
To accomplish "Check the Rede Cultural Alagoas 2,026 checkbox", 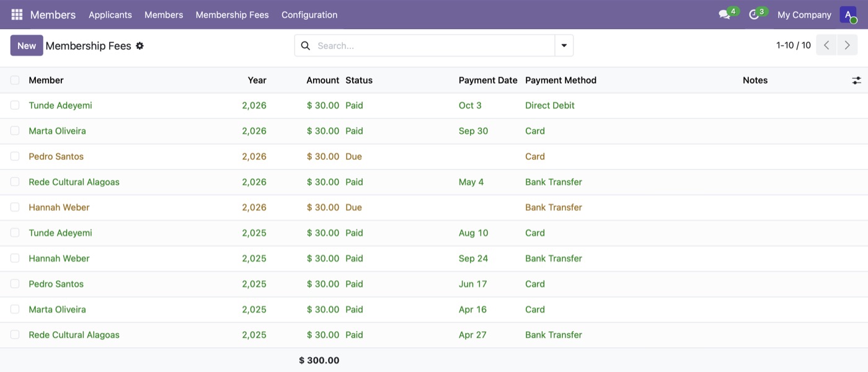I will 15,182.
